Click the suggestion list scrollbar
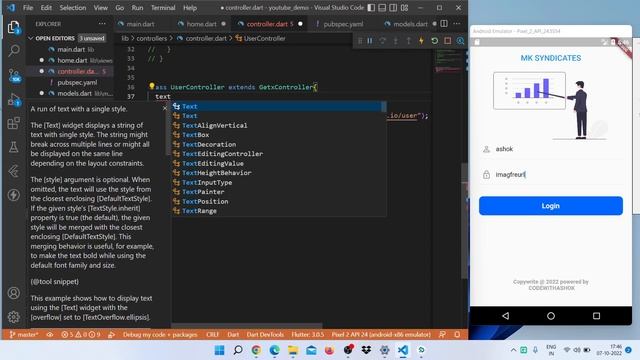The width and height of the screenshot is (640, 360). coord(384,107)
